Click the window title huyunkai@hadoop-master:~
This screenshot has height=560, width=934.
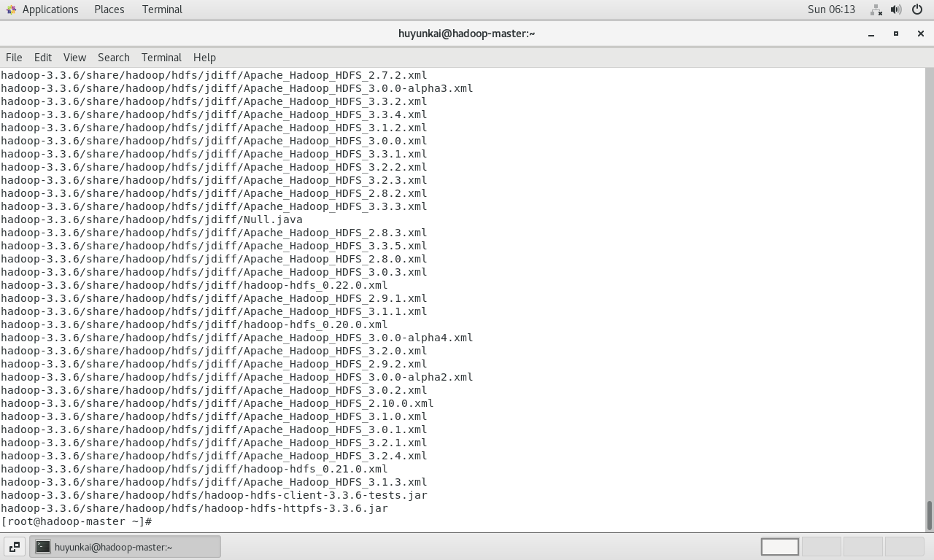coord(467,34)
